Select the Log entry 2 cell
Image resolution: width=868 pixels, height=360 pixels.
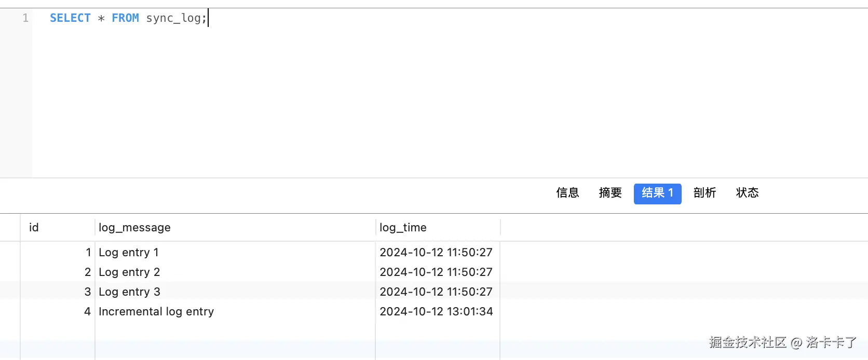click(129, 272)
